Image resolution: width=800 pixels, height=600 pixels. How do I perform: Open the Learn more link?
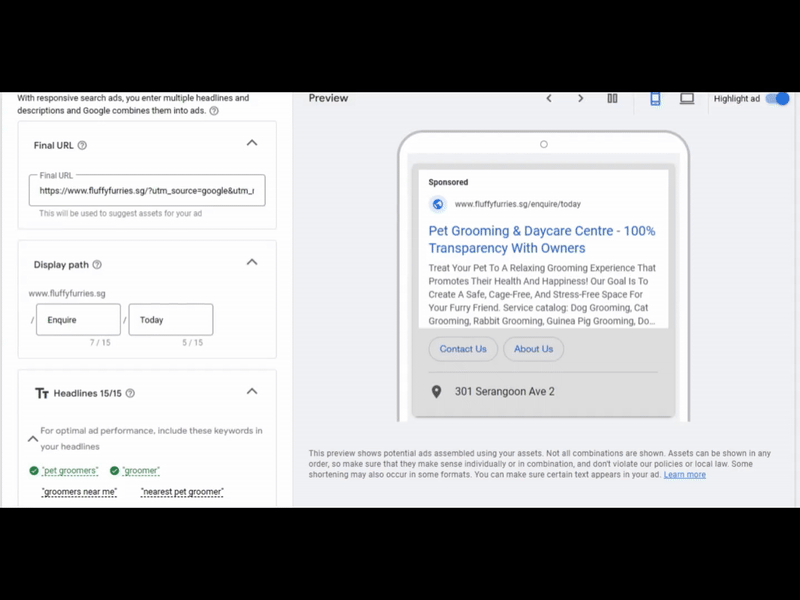[685, 474]
